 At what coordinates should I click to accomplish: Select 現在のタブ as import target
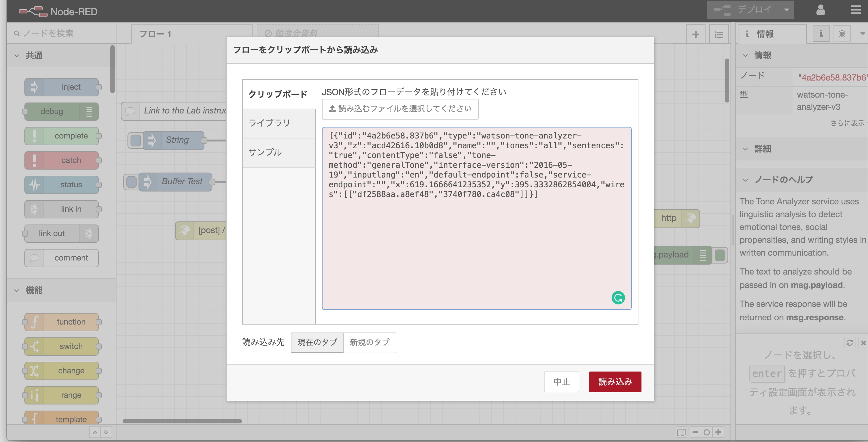pos(317,343)
